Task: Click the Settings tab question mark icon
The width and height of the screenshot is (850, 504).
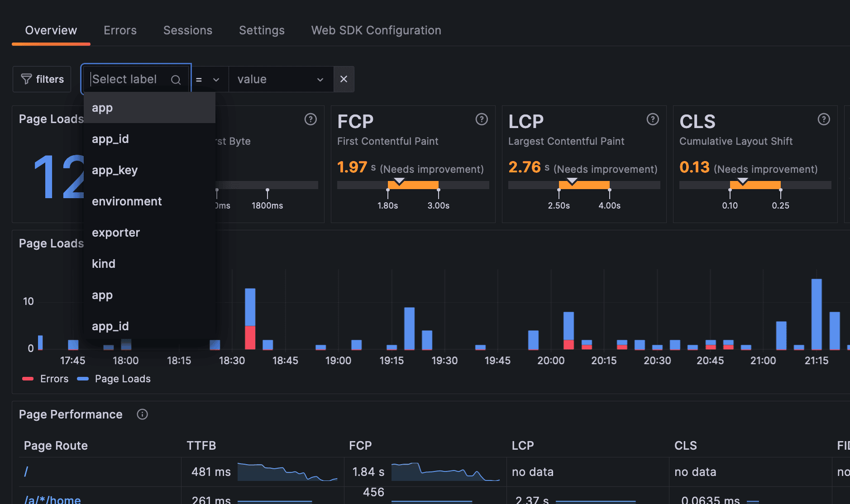Action: point(262,30)
